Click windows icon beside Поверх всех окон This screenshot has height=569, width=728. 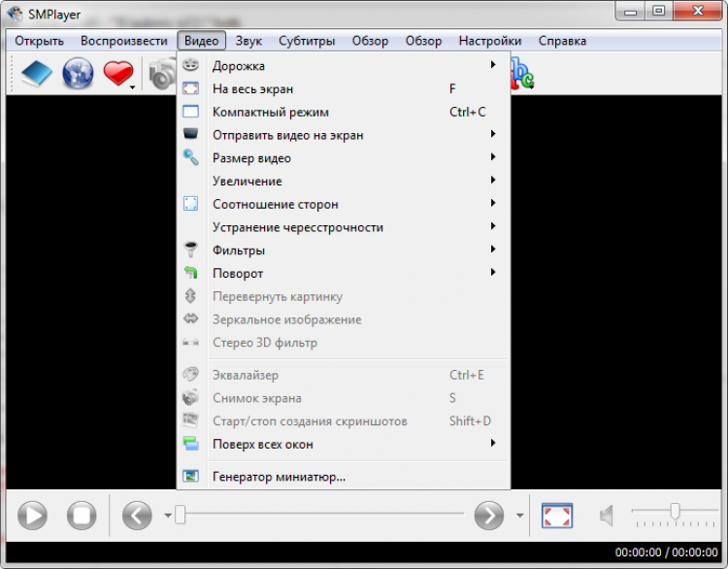tap(190, 444)
